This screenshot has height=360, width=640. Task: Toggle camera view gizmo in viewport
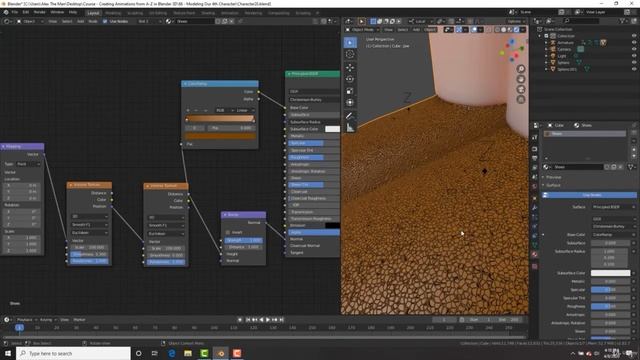[x=521, y=89]
